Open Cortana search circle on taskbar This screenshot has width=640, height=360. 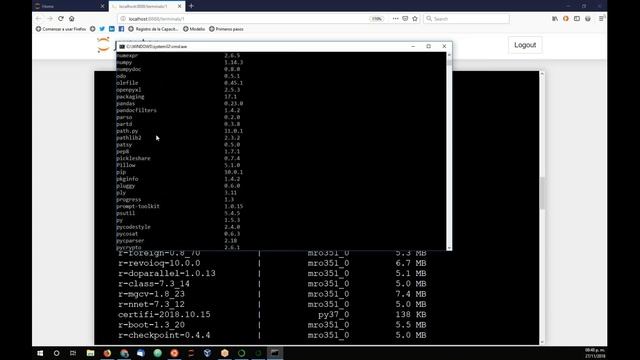click(x=56, y=353)
